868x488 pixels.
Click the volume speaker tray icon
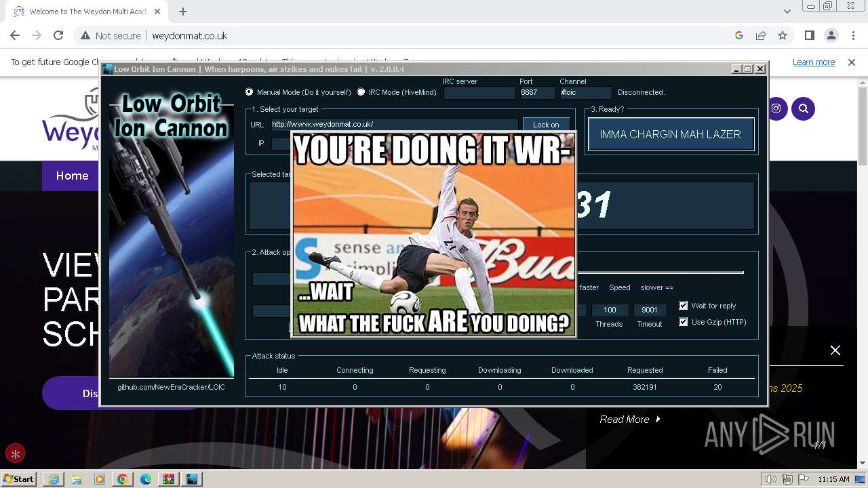click(771, 479)
